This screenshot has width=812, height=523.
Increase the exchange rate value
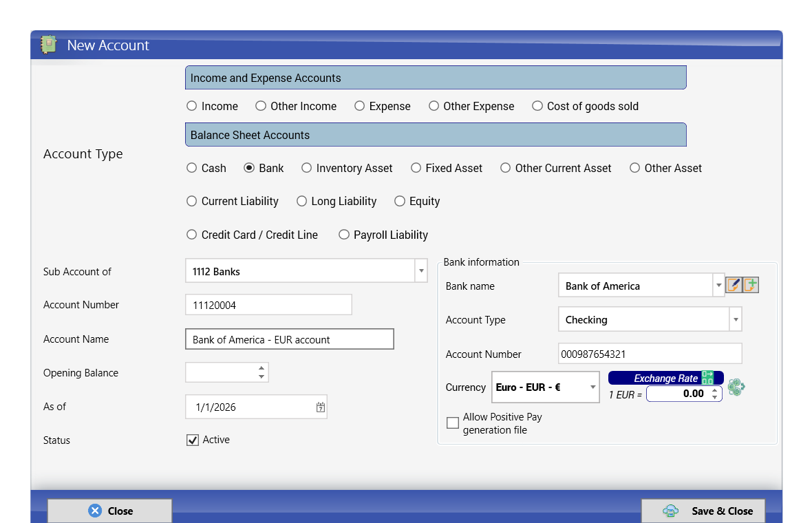tap(715, 390)
